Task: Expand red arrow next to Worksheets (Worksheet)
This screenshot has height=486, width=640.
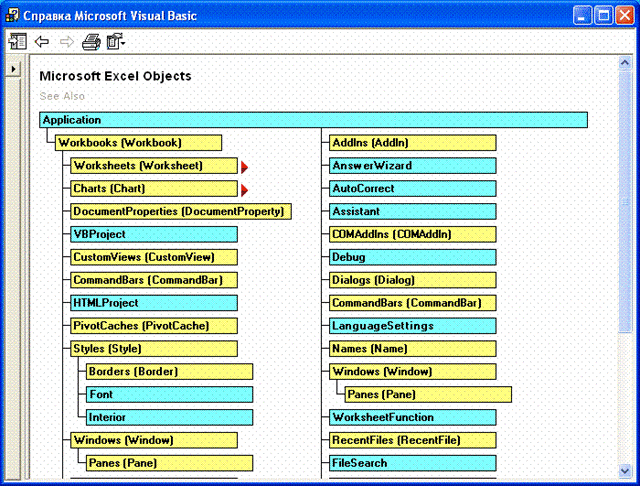Action: (244, 167)
